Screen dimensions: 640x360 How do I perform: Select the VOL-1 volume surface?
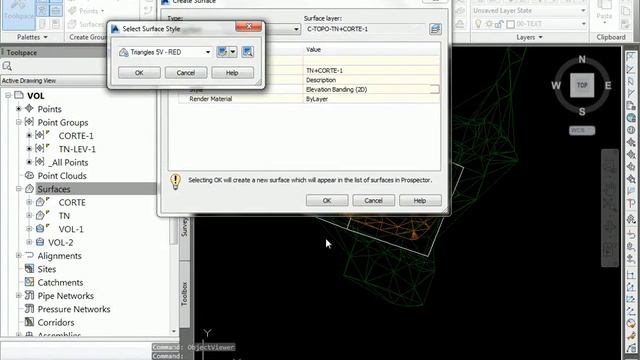(x=71, y=229)
